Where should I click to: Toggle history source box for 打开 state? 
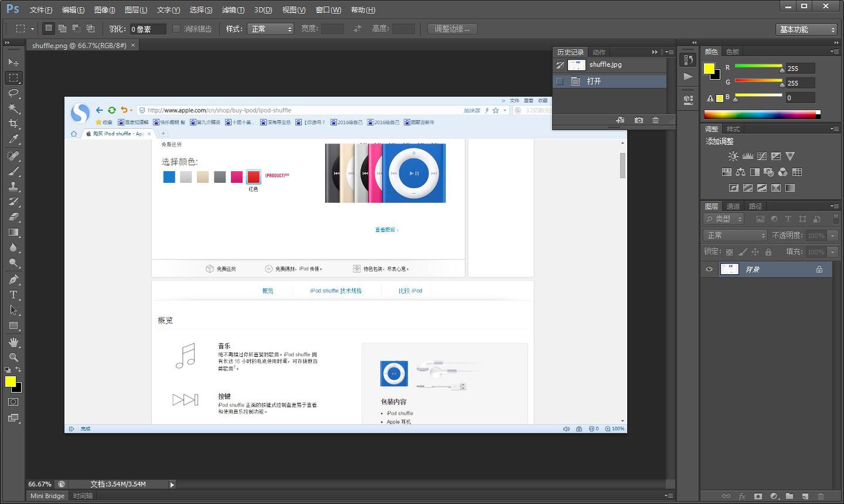click(560, 81)
